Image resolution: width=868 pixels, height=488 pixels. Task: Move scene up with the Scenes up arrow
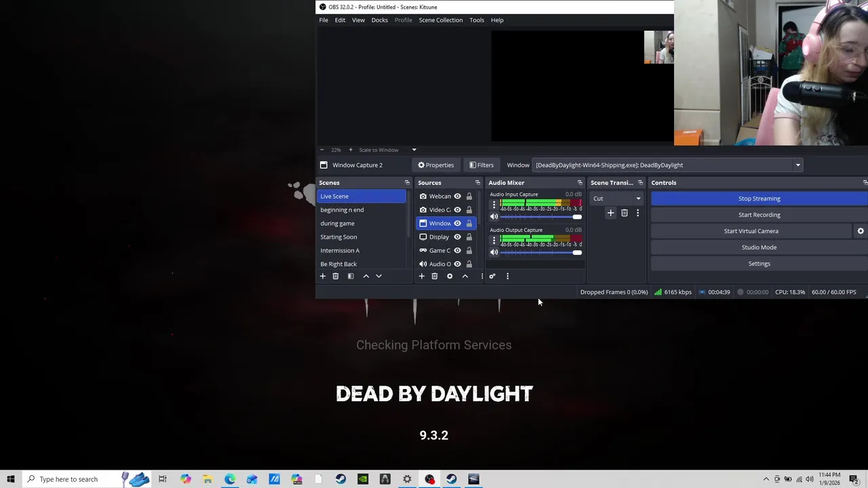(x=366, y=276)
